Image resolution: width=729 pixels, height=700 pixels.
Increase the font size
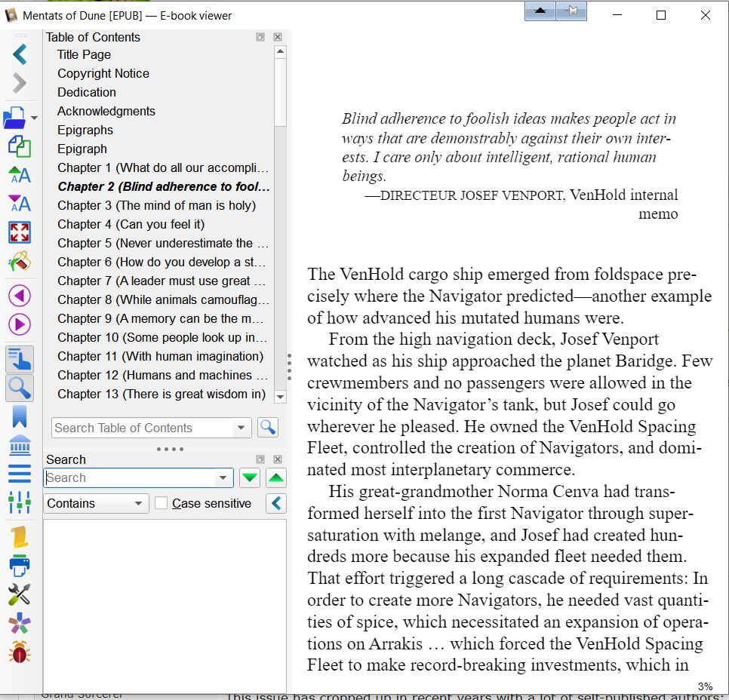tap(20, 175)
